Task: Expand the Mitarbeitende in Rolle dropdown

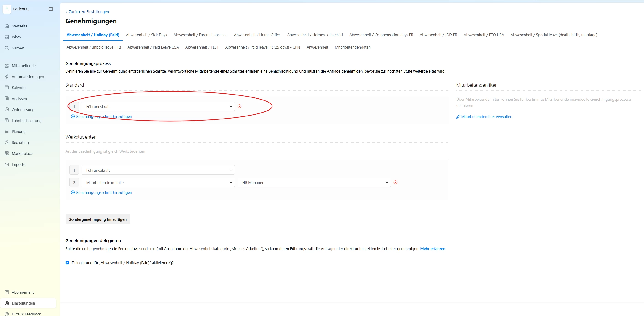Action: (x=158, y=183)
